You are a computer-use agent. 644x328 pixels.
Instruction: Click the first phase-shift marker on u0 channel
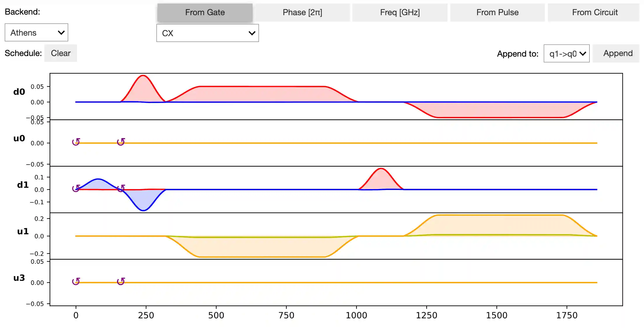[x=76, y=142]
